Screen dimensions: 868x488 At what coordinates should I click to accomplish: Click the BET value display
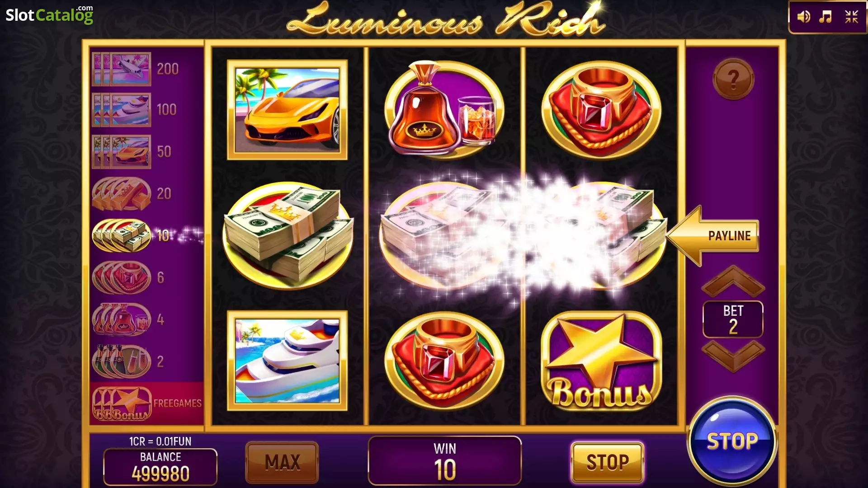pyautogui.click(x=733, y=319)
